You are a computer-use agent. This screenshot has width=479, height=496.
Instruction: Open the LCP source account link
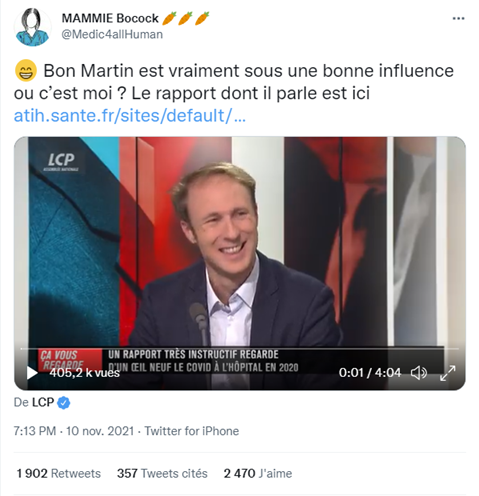click(x=43, y=402)
